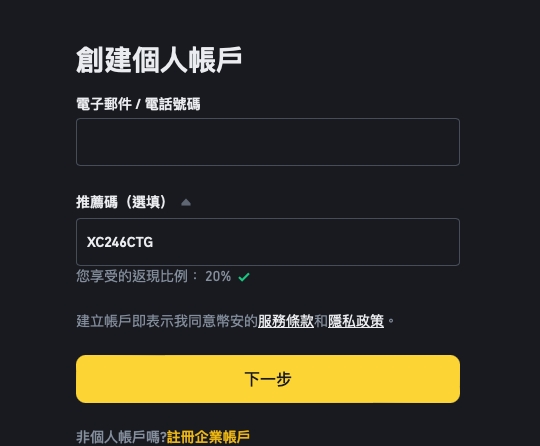Focus the 電子郵件 / 電話號碼 input box
This screenshot has height=446, width=540.
(x=268, y=142)
